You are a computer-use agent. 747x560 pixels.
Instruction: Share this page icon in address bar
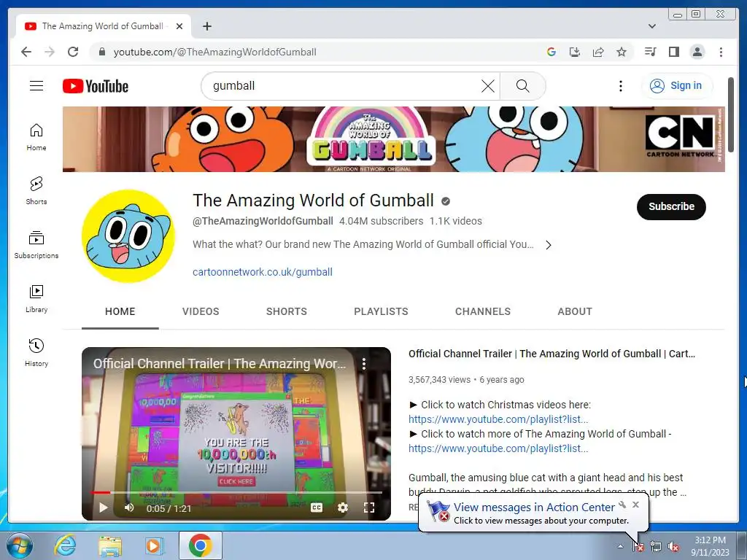click(598, 52)
